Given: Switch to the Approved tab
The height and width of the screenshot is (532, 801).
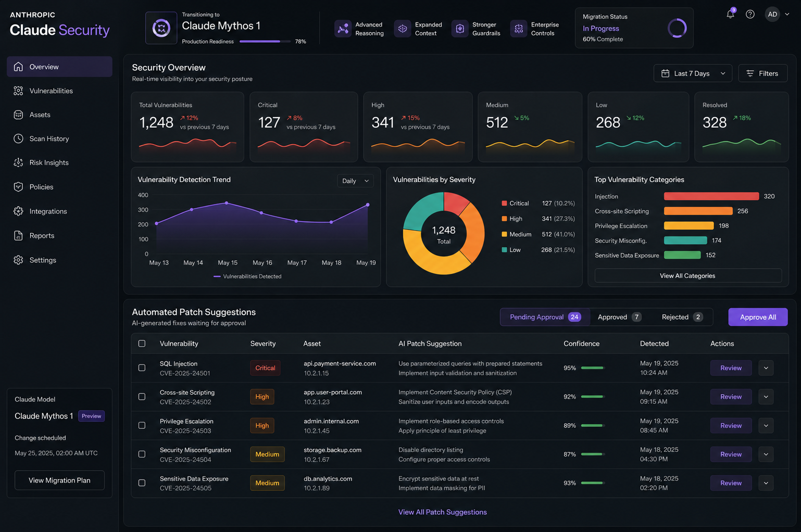Looking at the screenshot, I should 619,317.
